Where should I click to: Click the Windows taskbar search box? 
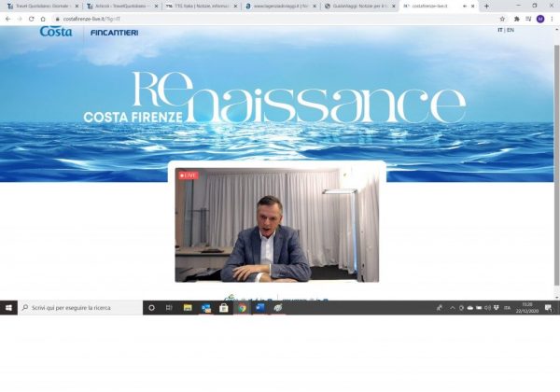click(x=79, y=307)
